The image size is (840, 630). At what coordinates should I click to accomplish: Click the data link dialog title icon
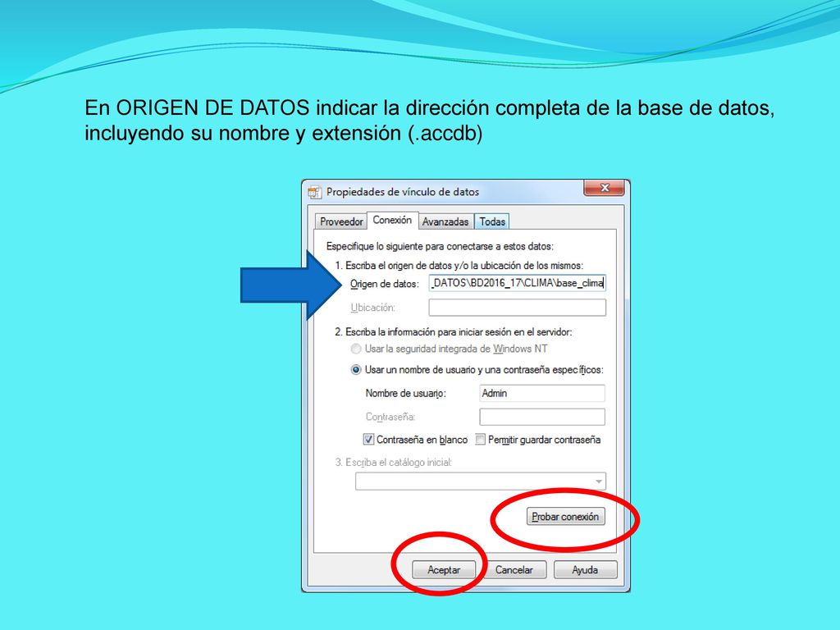314,192
